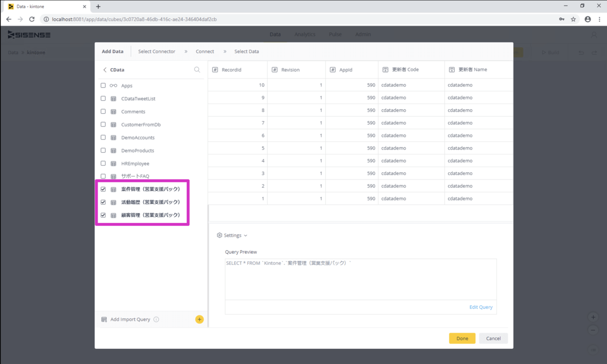Click the table icon for CDataTweetList

[113, 99]
